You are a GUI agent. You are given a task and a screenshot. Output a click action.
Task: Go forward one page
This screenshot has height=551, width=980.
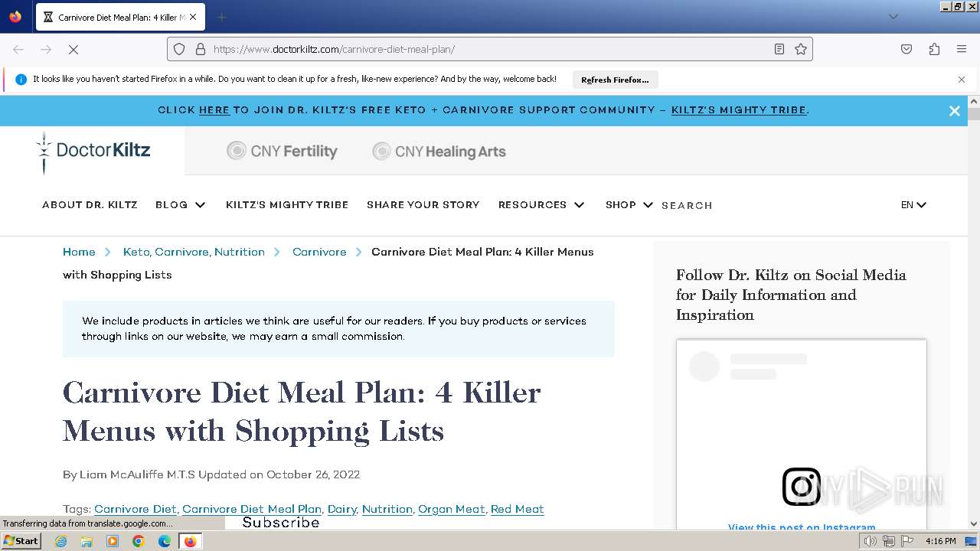46,49
